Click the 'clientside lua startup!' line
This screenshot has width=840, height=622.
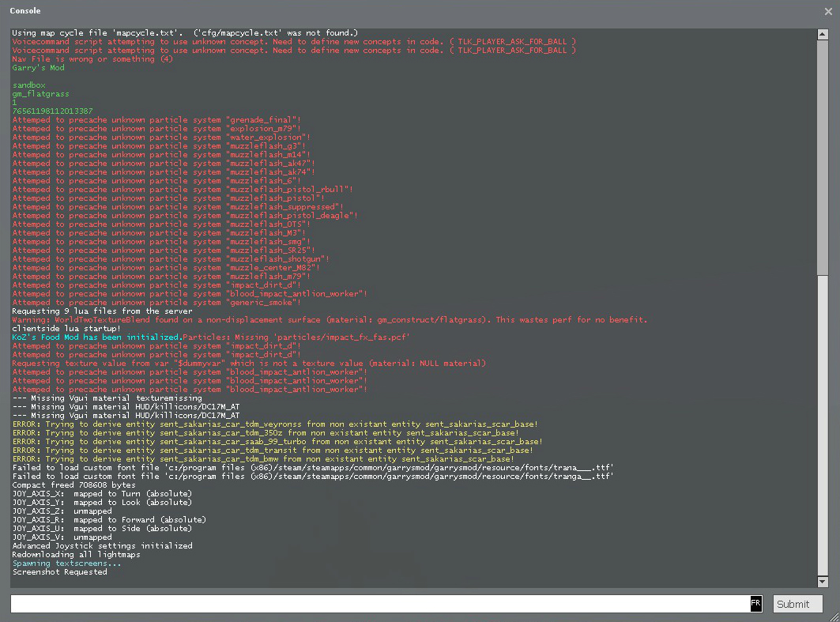click(x=66, y=329)
